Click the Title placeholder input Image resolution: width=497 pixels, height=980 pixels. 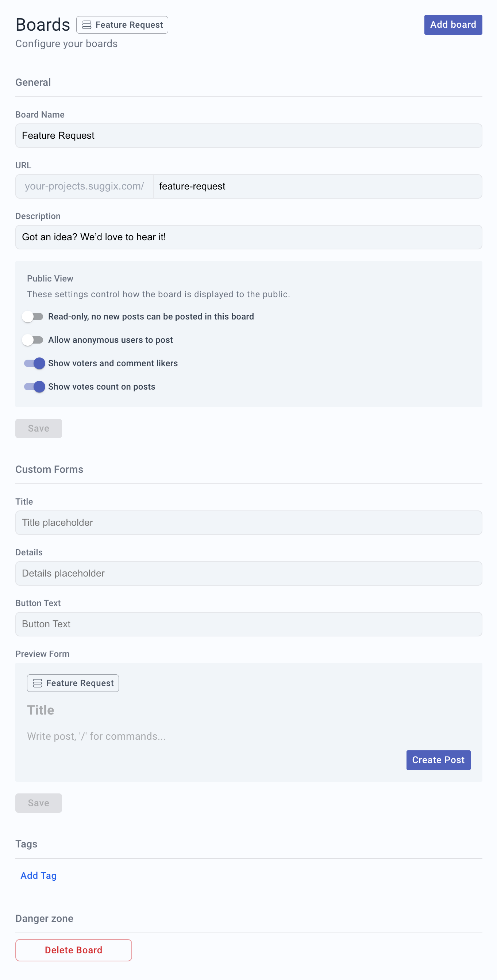coord(249,522)
